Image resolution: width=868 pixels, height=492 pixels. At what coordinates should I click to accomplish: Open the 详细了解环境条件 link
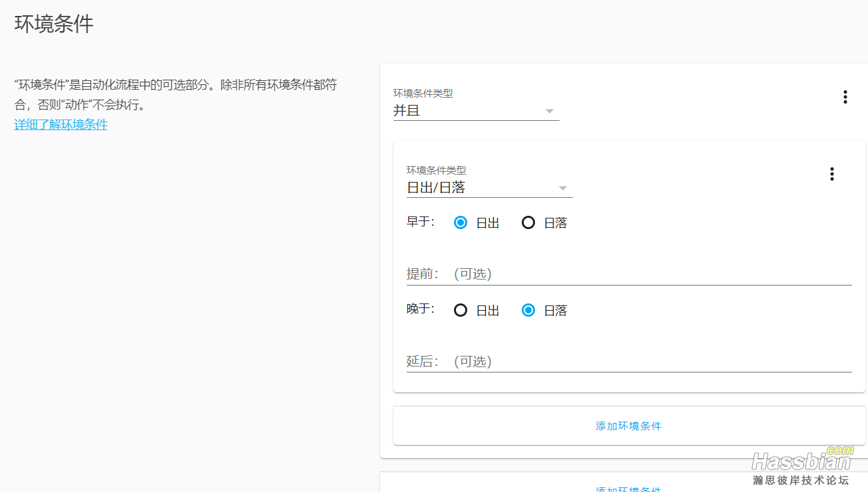pyautogui.click(x=61, y=124)
